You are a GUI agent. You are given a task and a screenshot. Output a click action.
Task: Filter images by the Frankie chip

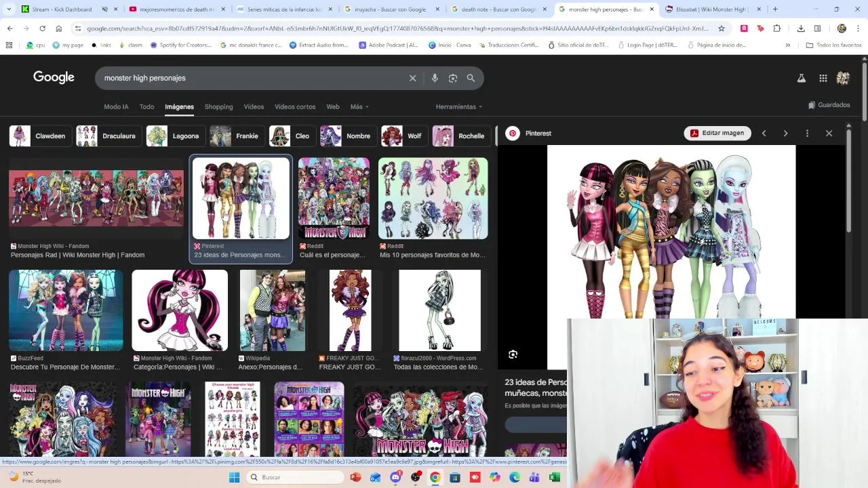[236, 136]
